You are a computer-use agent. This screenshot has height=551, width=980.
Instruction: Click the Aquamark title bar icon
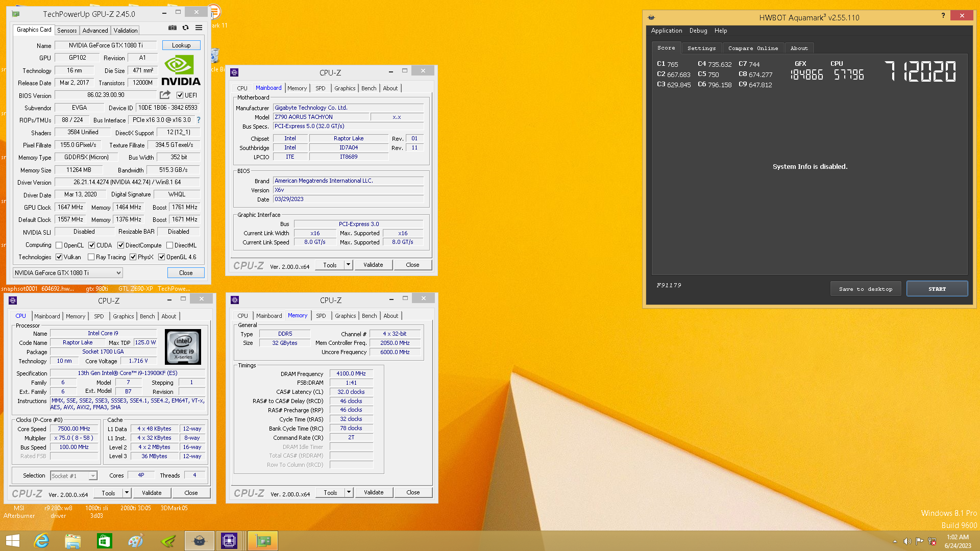coord(651,17)
